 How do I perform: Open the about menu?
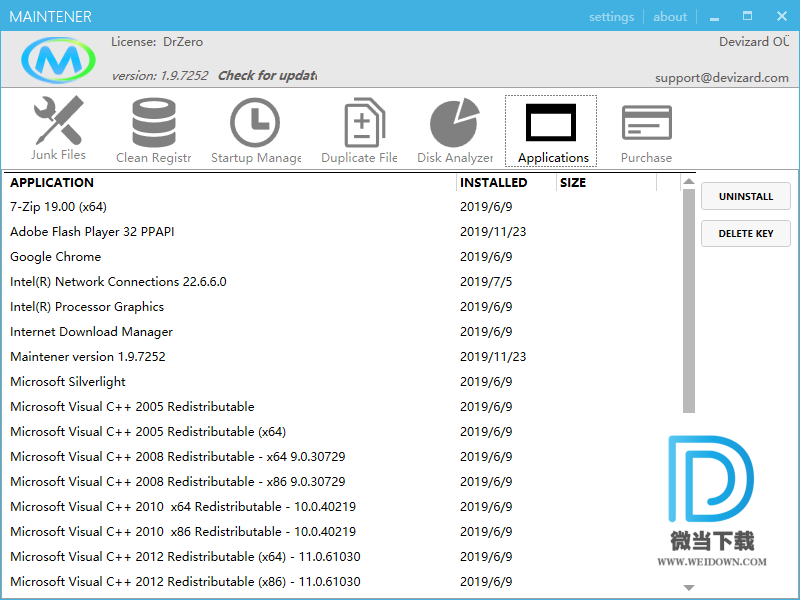(670, 17)
